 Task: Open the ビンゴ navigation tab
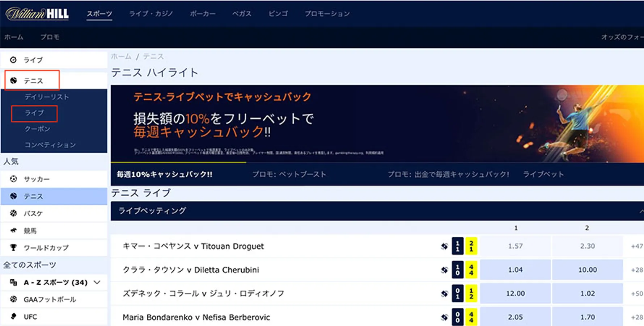[x=278, y=14]
